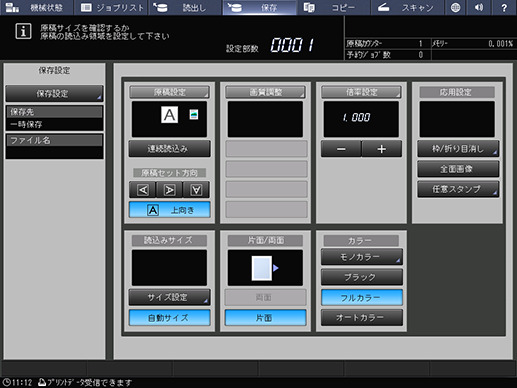
Task: Open the 倍率設定 zoom setting menu
Action: (361, 92)
